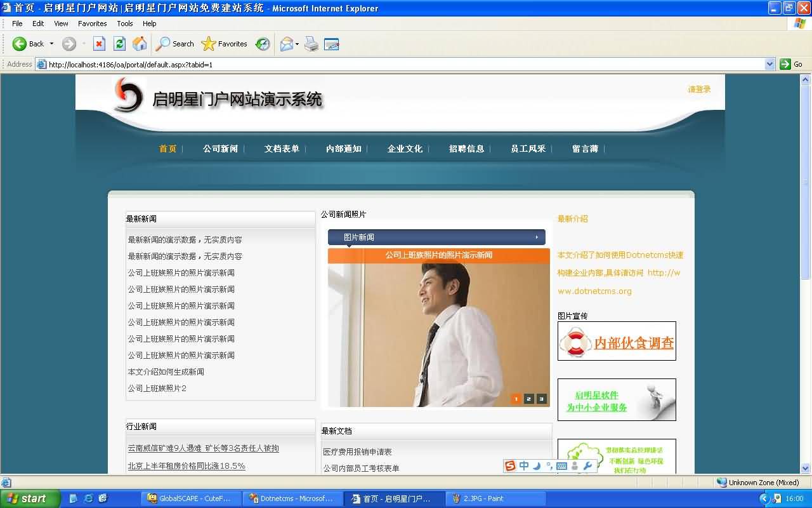This screenshot has width=812, height=508.
Task: Open the 公司新闻 nav tab
Action: click(x=220, y=149)
